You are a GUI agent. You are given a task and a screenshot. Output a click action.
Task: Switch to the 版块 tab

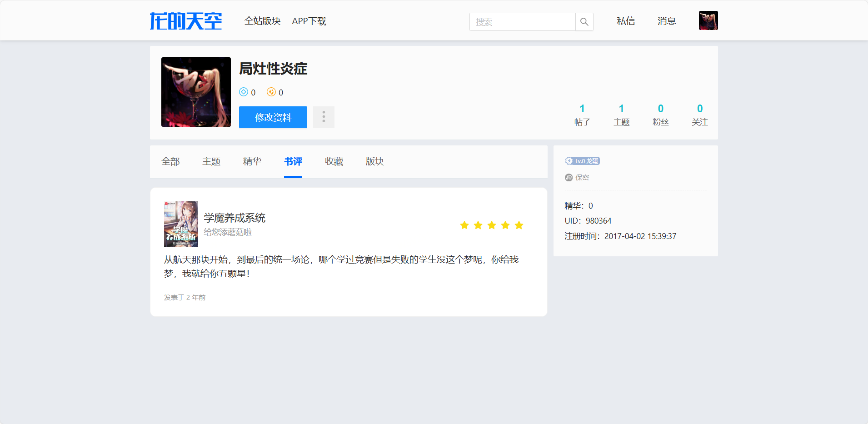click(375, 161)
